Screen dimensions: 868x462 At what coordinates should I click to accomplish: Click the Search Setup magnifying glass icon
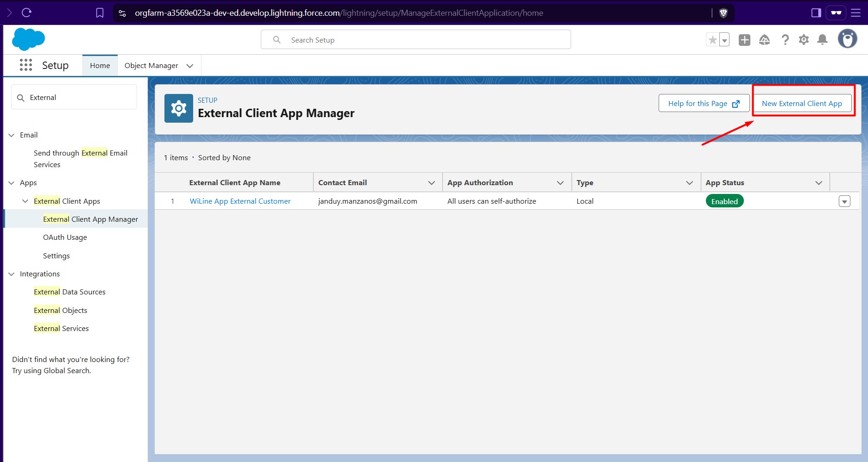[277, 39]
